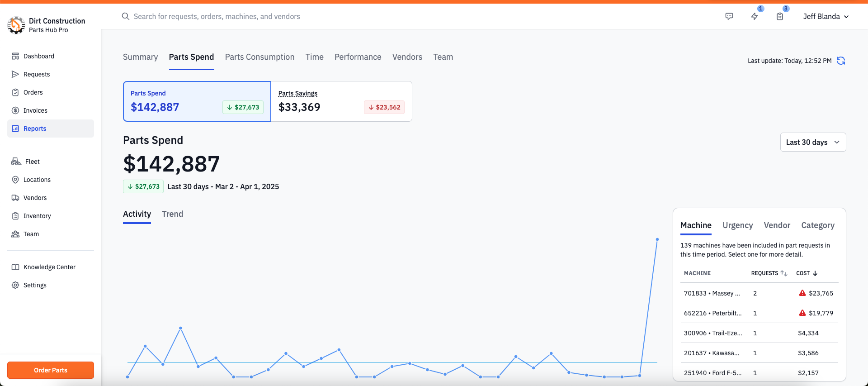Switch to the Parts Consumption tab
Screen dimensions: 868x386
[259, 57]
